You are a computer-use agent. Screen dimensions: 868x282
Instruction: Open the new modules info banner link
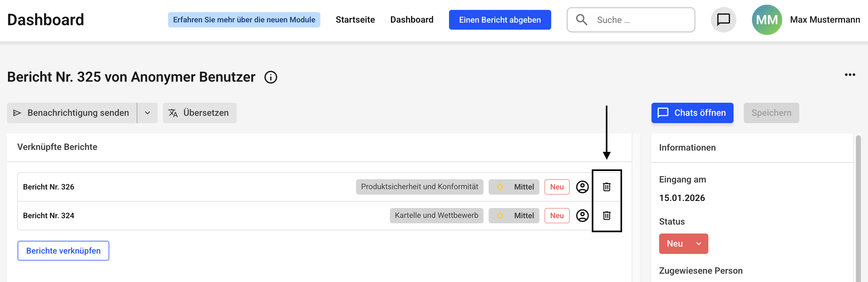click(244, 20)
